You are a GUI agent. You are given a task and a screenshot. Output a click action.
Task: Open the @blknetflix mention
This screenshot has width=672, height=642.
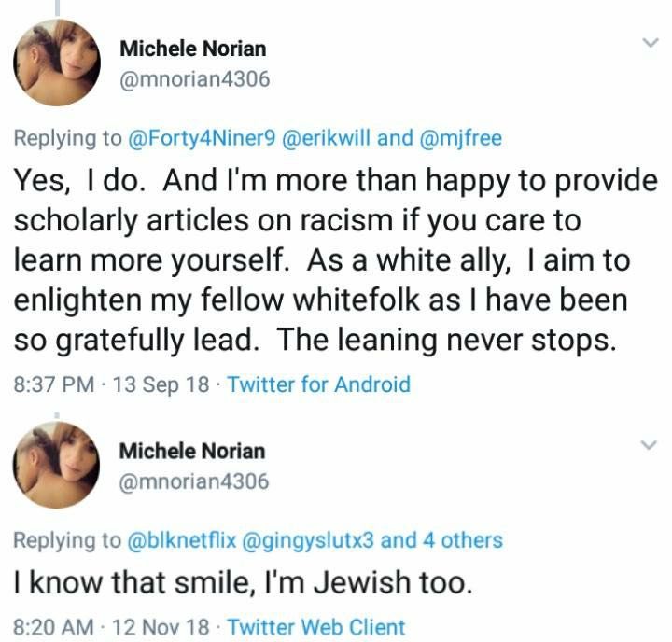(179, 540)
